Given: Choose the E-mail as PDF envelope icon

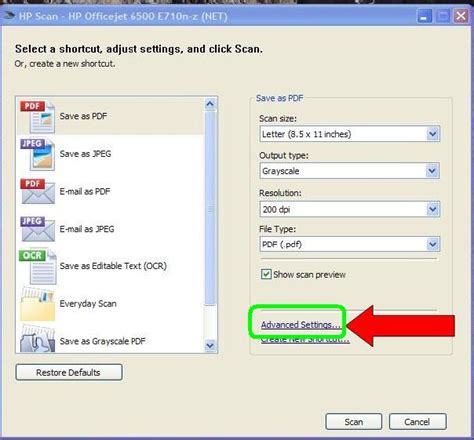Looking at the screenshot, I should coord(37,191).
